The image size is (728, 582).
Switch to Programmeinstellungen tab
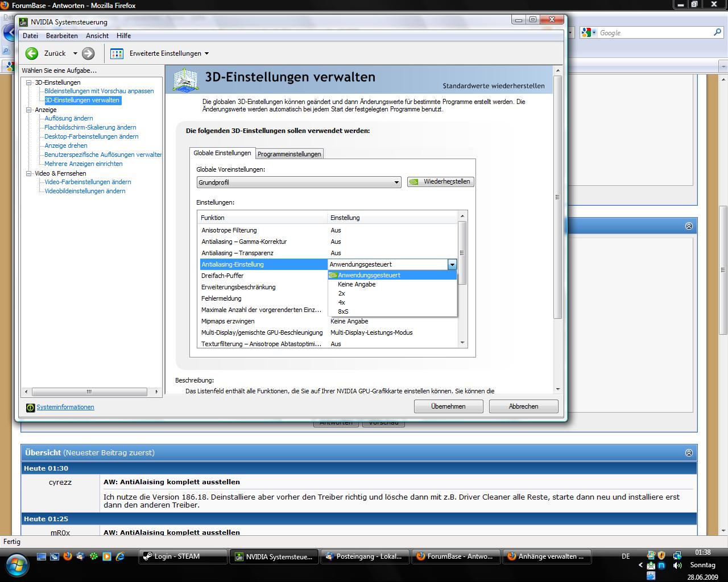point(289,154)
